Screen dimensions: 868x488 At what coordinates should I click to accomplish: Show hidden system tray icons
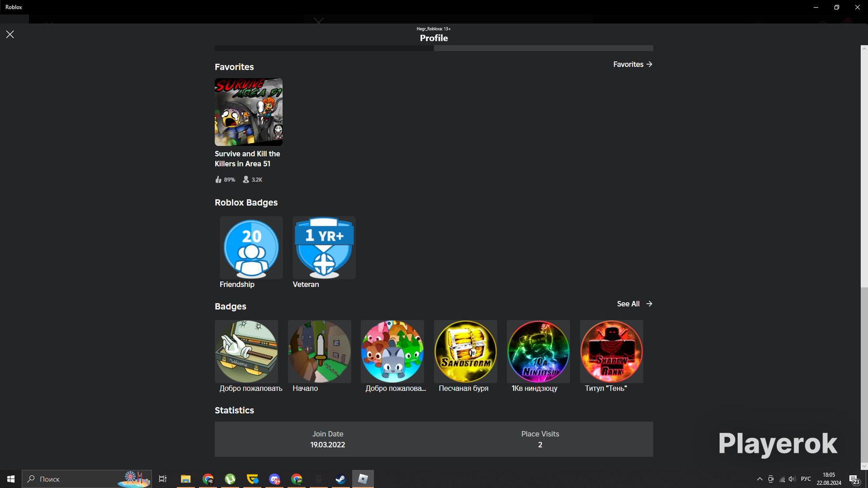pyautogui.click(x=760, y=479)
